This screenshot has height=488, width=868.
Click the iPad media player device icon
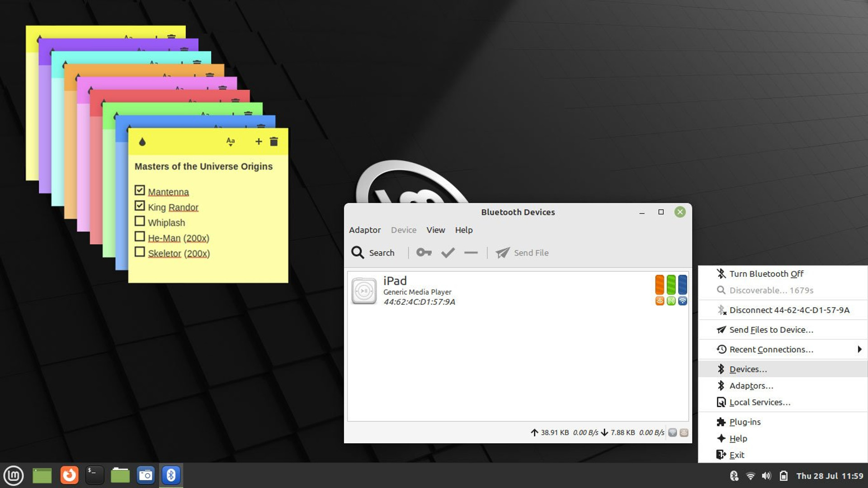point(364,291)
